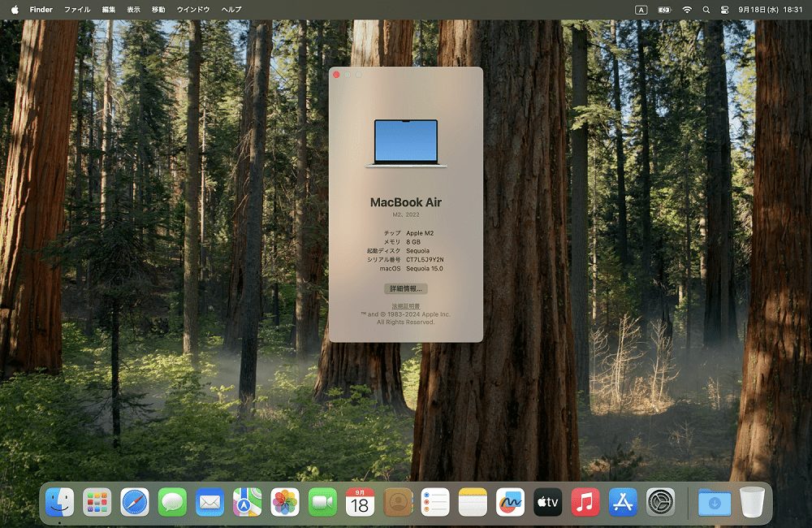Open Contacts app in the Dock
The height and width of the screenshot is (528, 812).
tap(398, 502)
